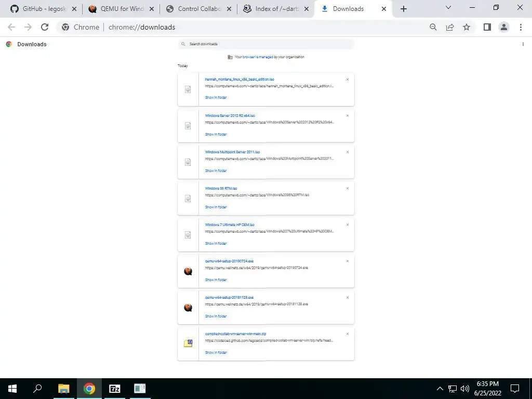Image resolution: width=532 pixels, height=399 pixels.
Task: Click file icon of Windows 95 RTM.iso
Action: 188,198
